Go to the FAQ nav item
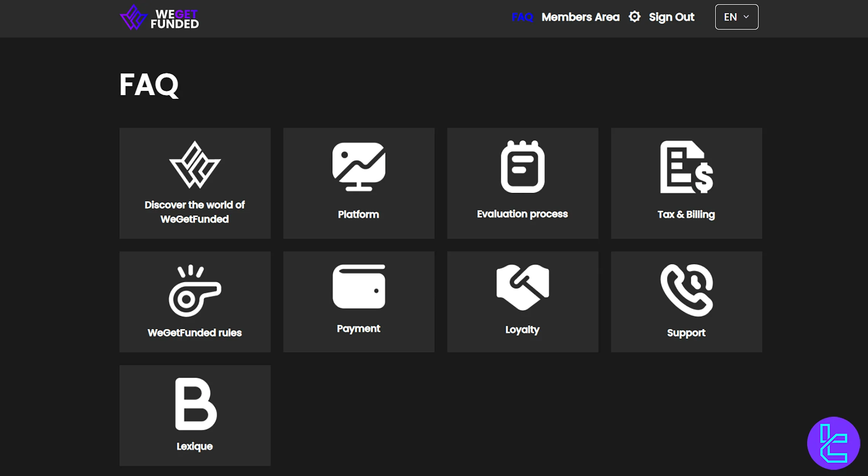Image resolution: width=868 pixels, height=476 pixels. [522, 17]
